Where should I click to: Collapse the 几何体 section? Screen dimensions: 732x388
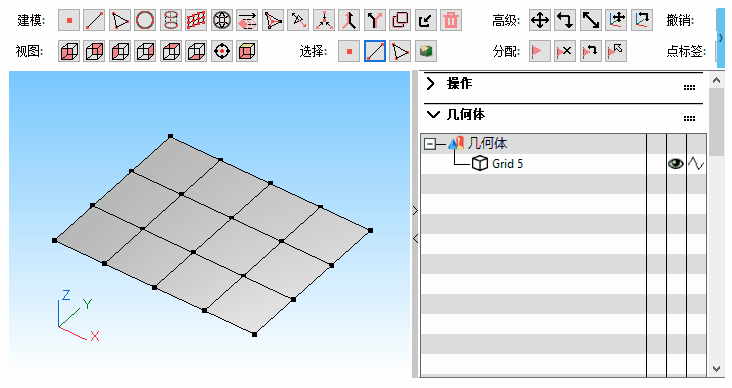433,114
